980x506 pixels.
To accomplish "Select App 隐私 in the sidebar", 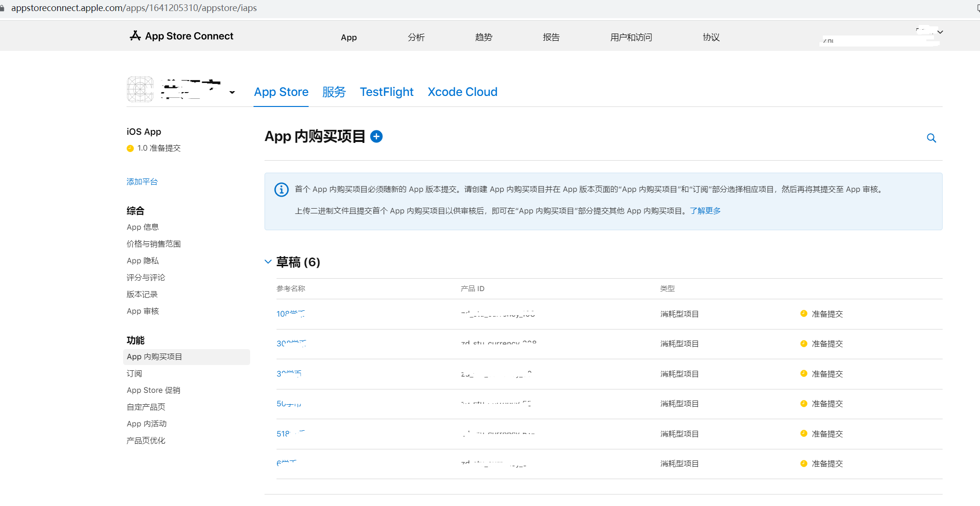I will [x=142, y=261].
